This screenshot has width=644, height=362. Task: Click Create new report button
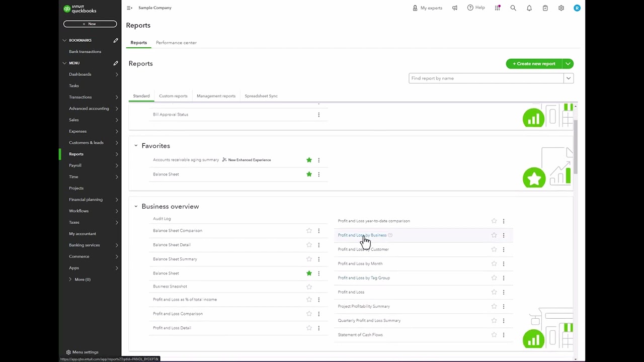pyautogui.click(x=534, y=64)
